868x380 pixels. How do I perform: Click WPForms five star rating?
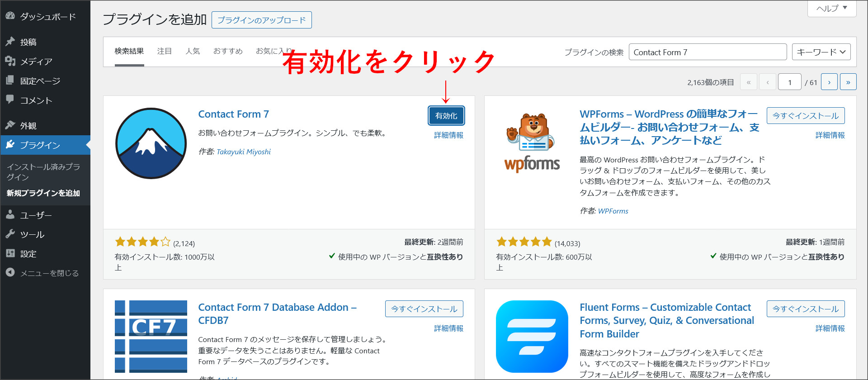524,242
